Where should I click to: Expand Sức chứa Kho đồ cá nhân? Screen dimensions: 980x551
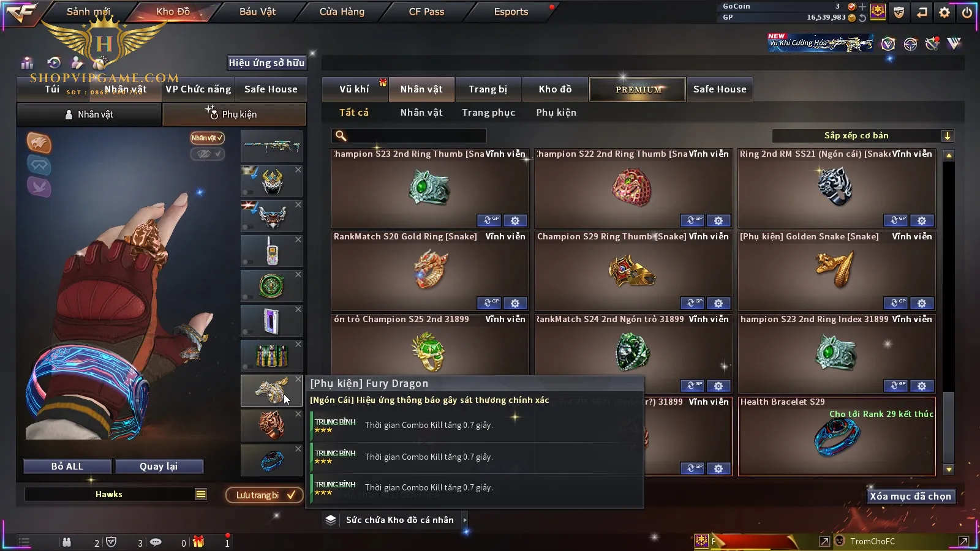pyautogui.click(x=465, y=520)
